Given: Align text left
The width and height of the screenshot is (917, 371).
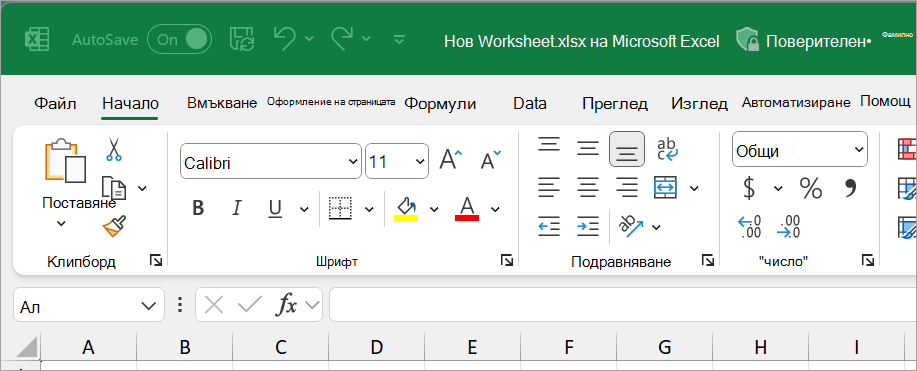Looking at the screenshot, I should pyautogui.click(x=549, y=187).
